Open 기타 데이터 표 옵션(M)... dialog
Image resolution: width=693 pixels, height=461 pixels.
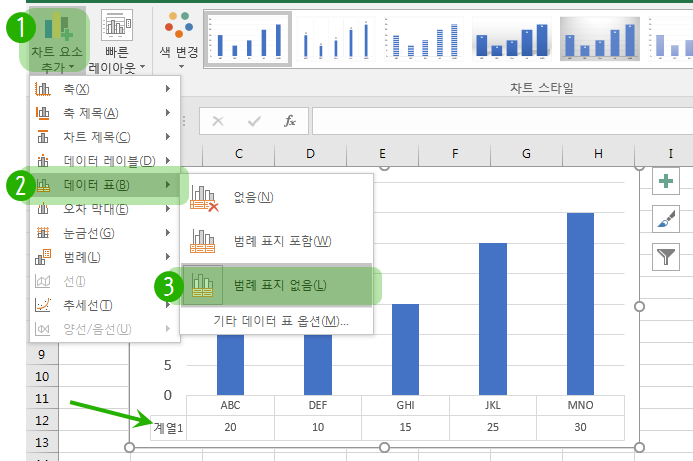point(281,321)
